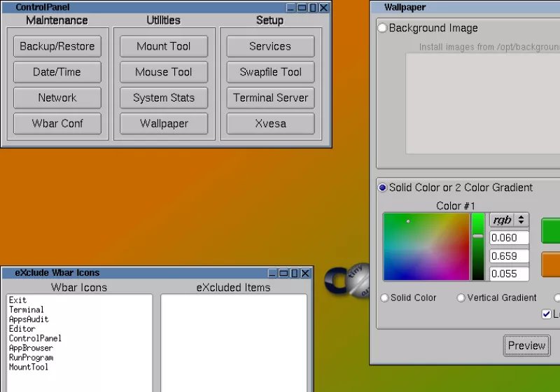Click the orange color #2 swatch
Image resolution: width=560 pixels, height=392 pixels.
click(x=551, y=265)
